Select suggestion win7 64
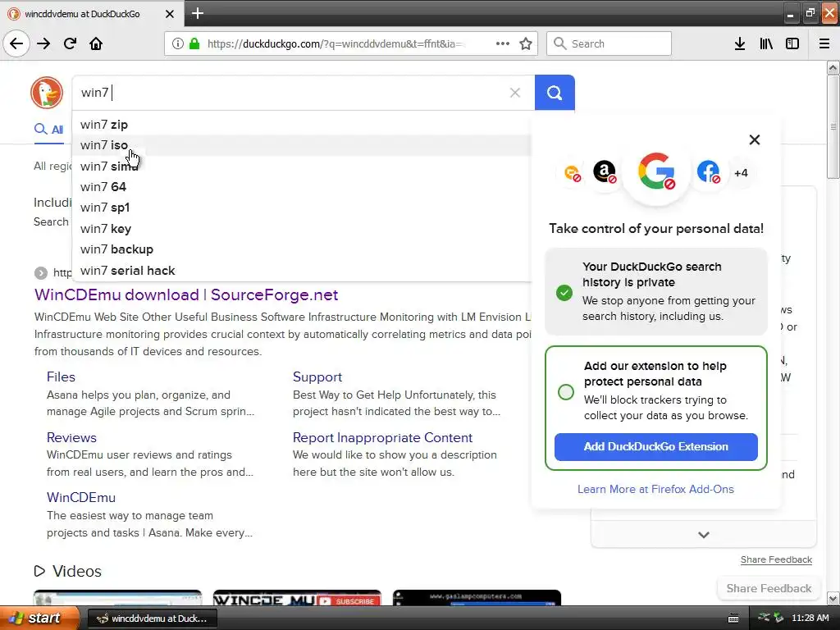 tap(302, 187)
